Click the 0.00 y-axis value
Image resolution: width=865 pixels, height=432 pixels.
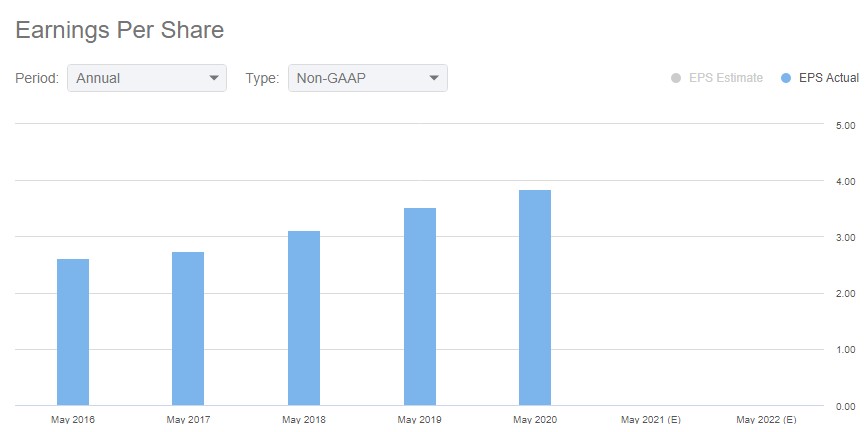846,407
